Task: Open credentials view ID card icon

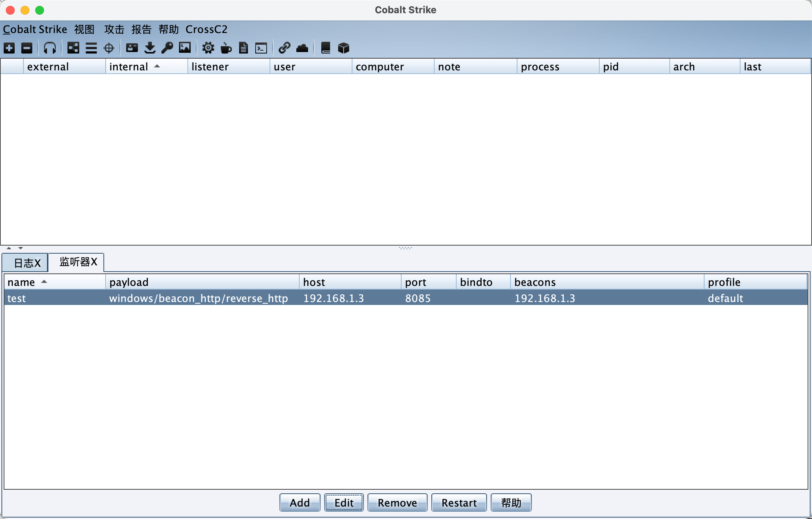Action: coord(132,48)
